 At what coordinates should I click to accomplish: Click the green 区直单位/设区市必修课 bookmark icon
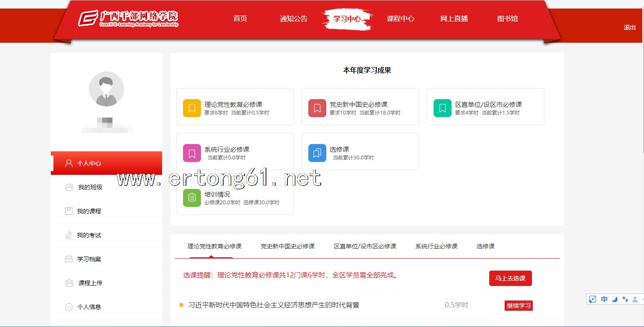[x=442, y=108]
